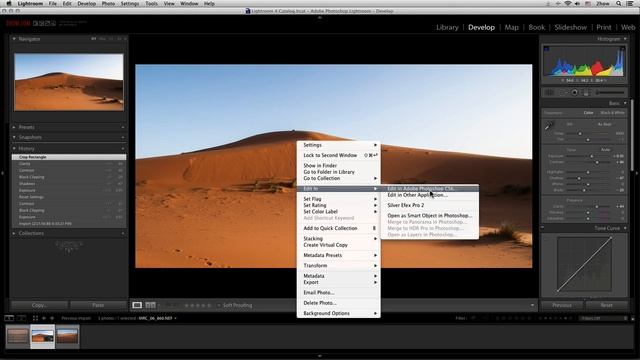
Task: Click Snapshots panel add icon
Action: (123, 138)
